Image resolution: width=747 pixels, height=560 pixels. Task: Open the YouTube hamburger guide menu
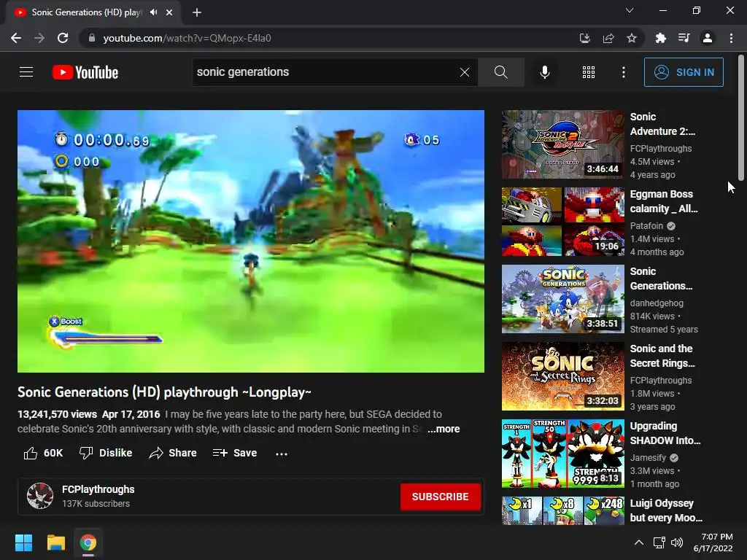coord(26,72)
